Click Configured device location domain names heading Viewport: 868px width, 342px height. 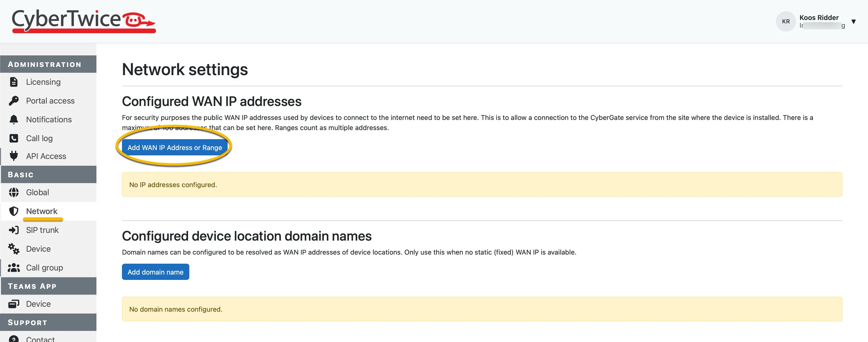coord(247,236)
